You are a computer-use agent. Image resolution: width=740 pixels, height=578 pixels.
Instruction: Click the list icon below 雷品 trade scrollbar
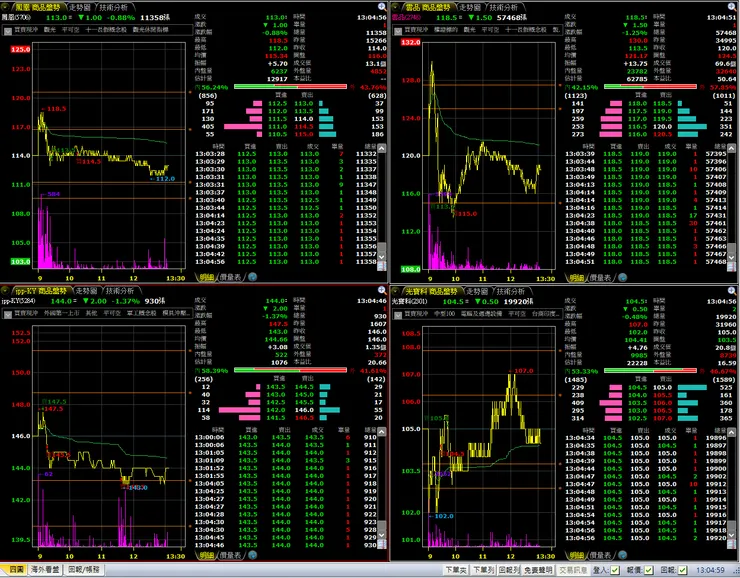(731, 267)
